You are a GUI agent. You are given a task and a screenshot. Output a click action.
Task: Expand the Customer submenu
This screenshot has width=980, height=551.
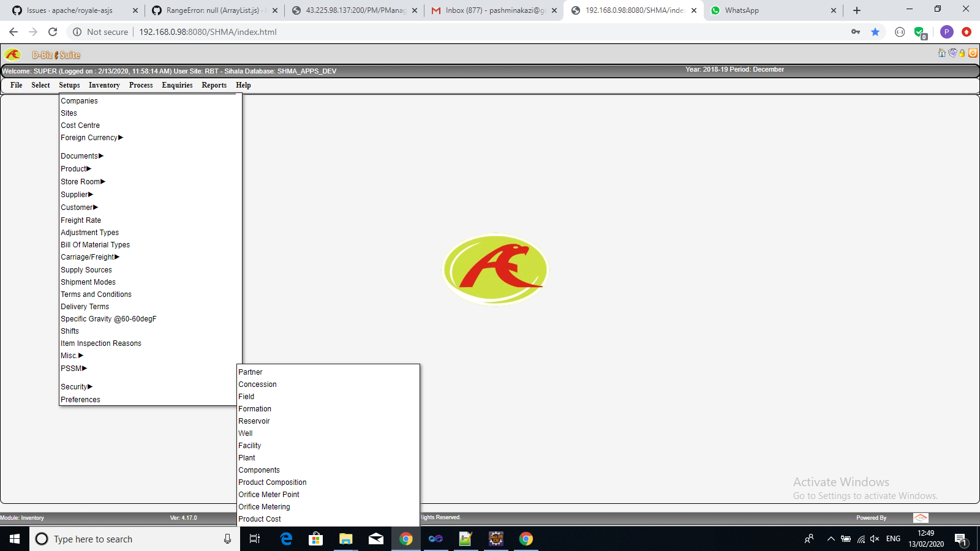[78, 207]
